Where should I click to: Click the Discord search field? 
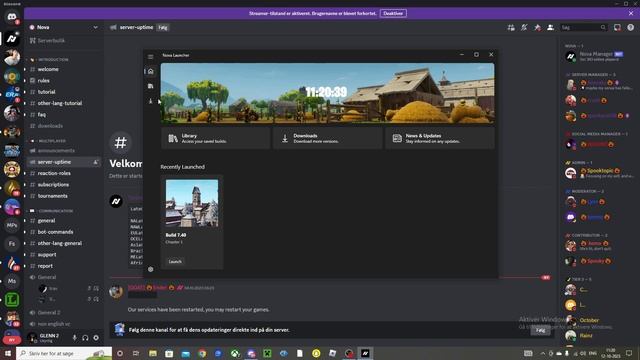tap(584, 27)
